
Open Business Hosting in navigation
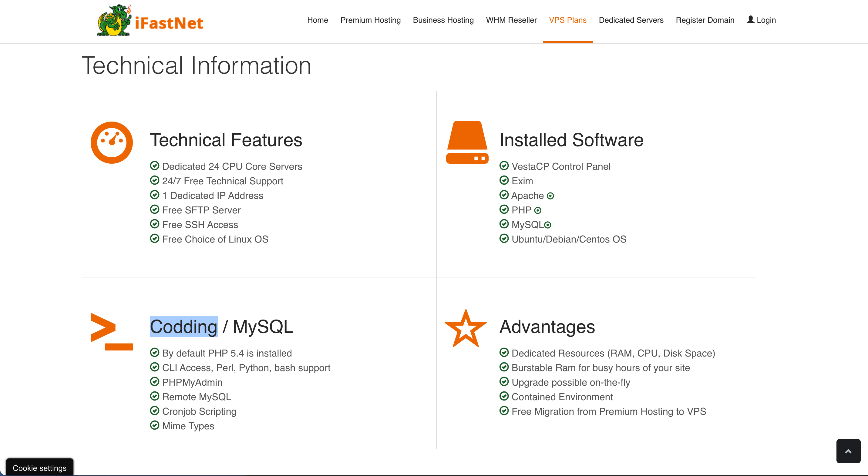[443, 20]
